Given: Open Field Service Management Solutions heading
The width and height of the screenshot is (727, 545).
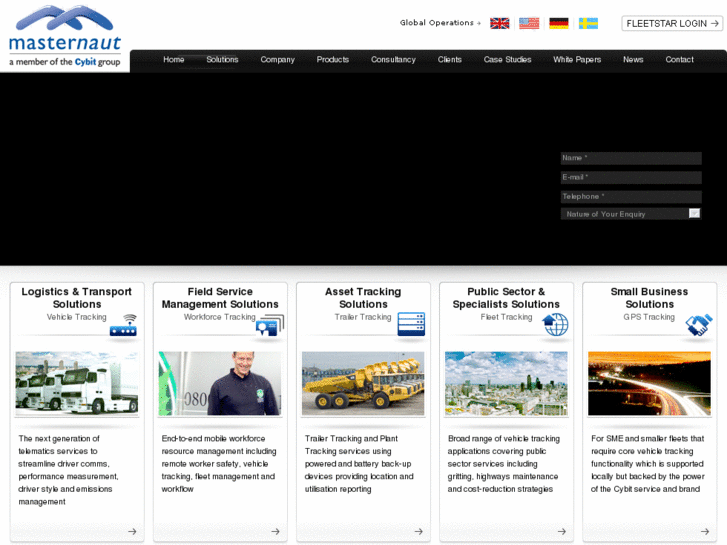Looking at the screenshot, I should 220,298.
